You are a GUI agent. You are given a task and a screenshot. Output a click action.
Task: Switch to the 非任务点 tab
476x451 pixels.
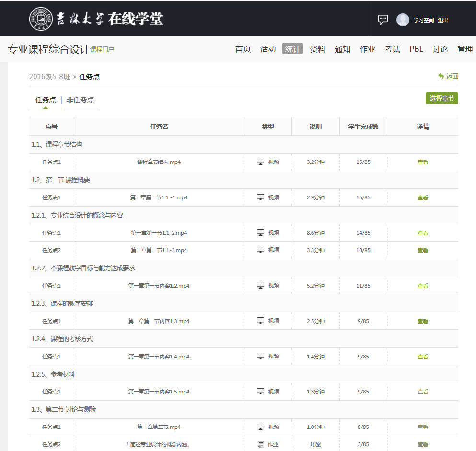(x=80, y=100)
